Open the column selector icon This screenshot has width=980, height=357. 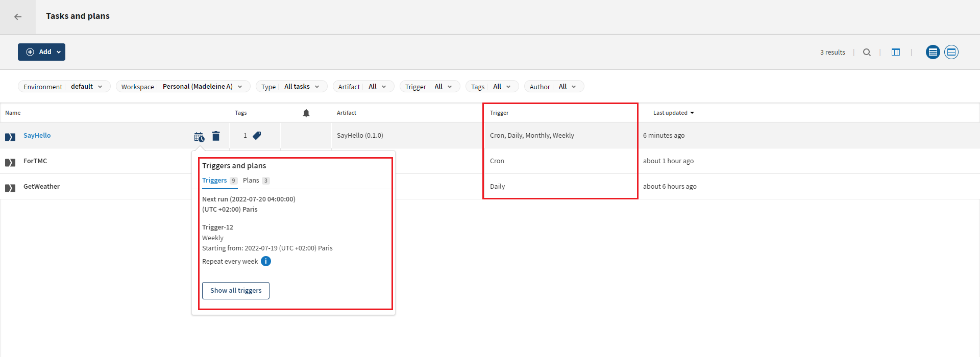pos(896,52)
